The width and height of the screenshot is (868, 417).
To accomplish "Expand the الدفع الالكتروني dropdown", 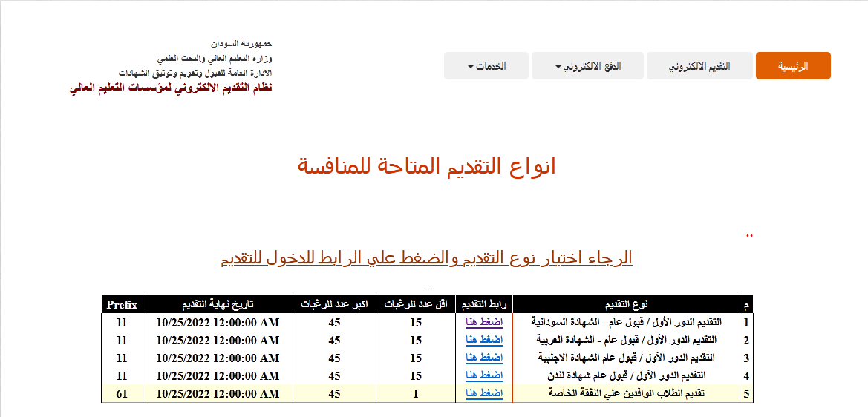I will pos(587,66).
